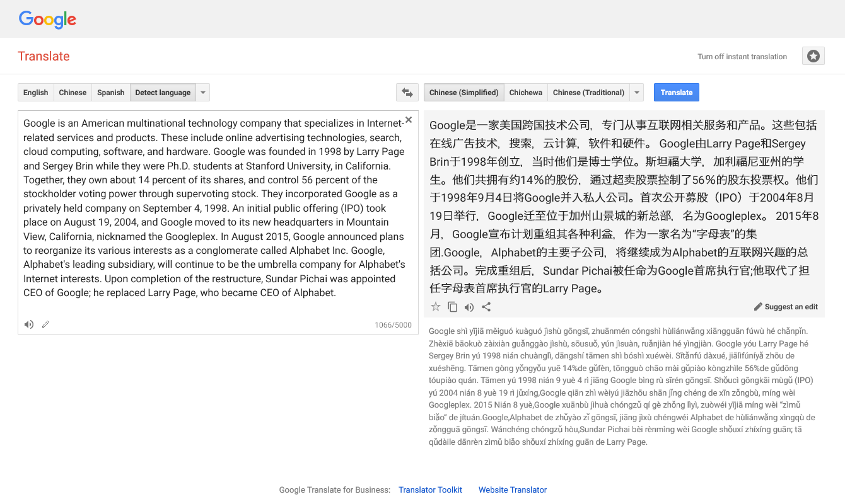Open the target language dropdown arrow

[637, 92]
